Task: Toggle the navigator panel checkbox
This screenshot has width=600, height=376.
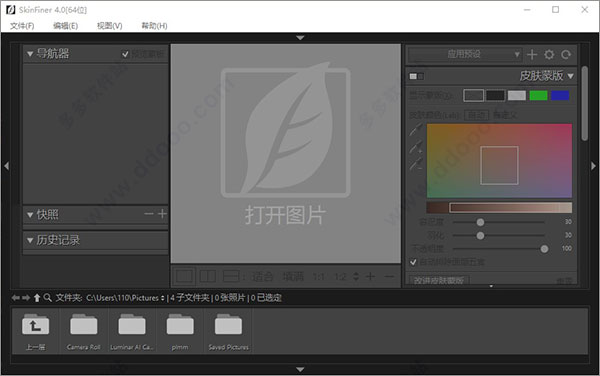Action: 125,54
